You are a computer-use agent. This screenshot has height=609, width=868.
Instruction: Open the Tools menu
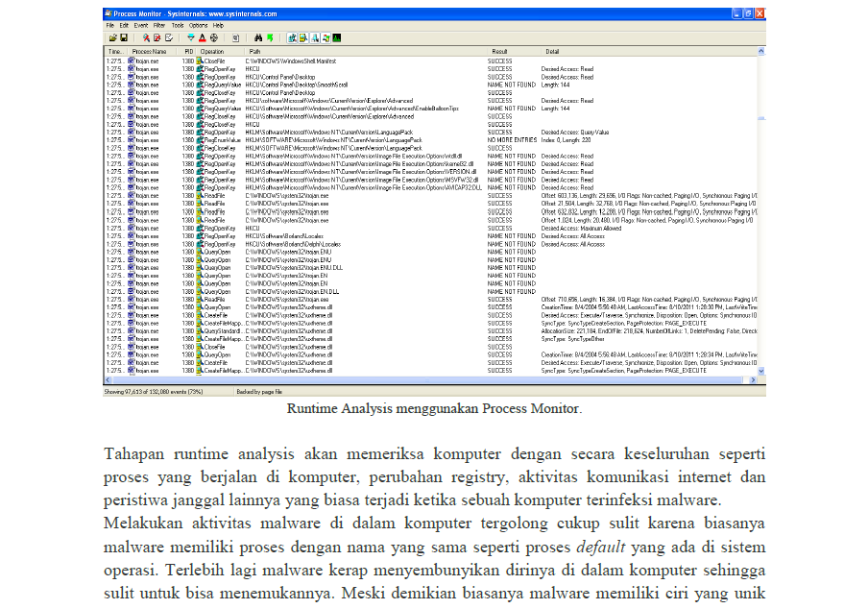(178, 26)
